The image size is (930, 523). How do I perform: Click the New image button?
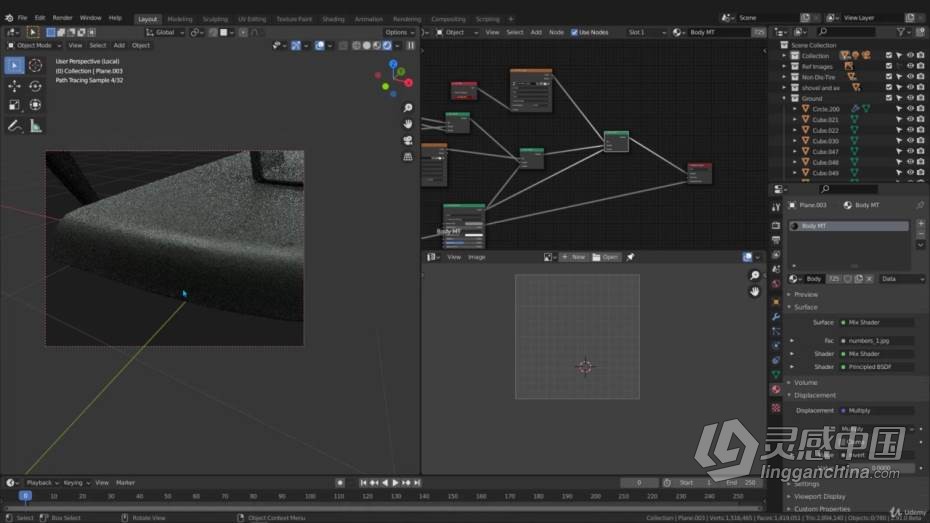coord(574,257)
